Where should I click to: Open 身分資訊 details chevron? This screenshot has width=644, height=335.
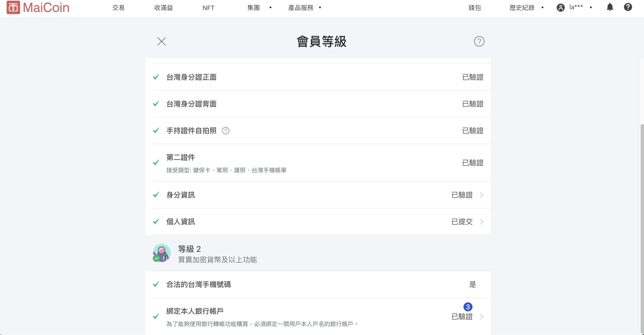click(x=482, y=195)
